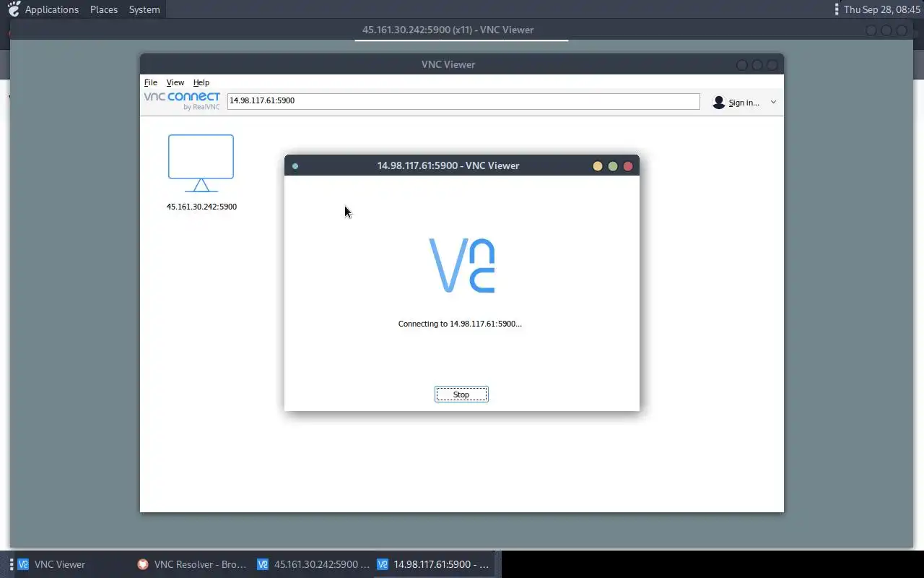
Task: Click Sign in link
Action: click(x=744, y=103)
